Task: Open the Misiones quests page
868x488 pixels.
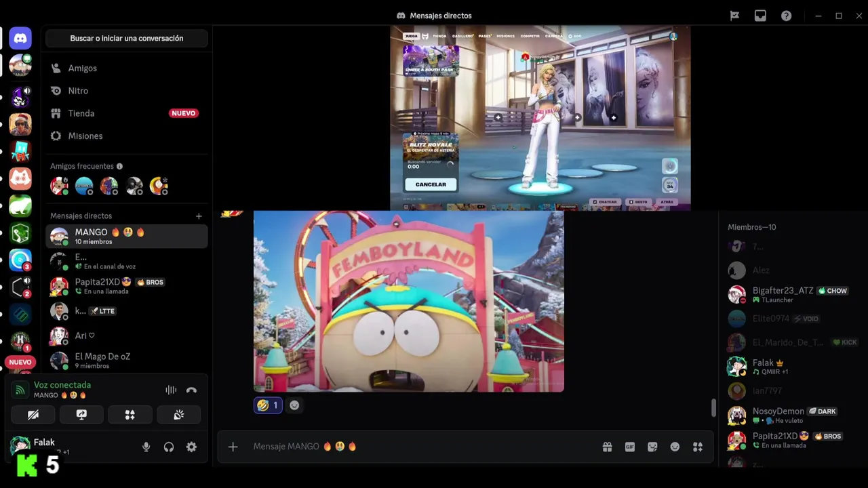Action: click(x=127, y=136)
